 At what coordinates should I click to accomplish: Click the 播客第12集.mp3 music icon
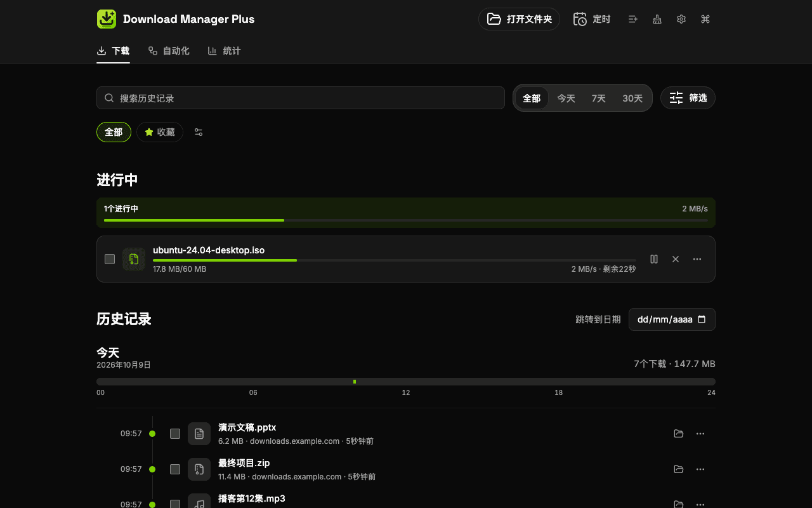coord(199,502)
